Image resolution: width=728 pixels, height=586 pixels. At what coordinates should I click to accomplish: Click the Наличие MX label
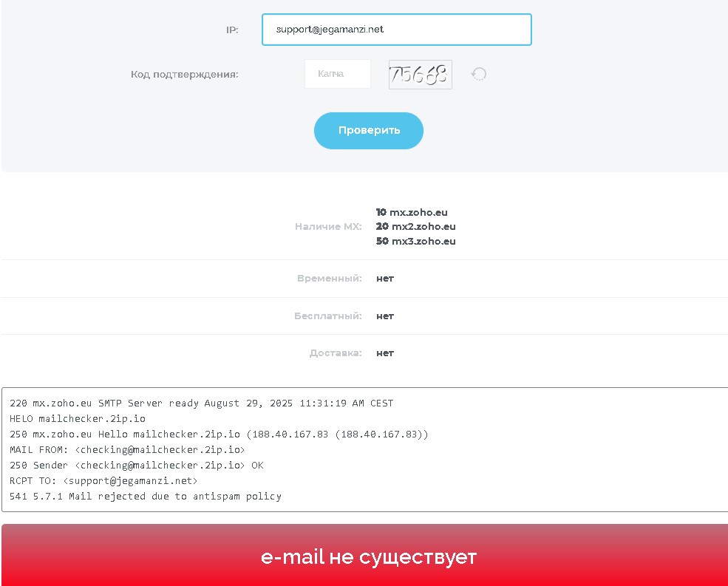coord(328,227)
